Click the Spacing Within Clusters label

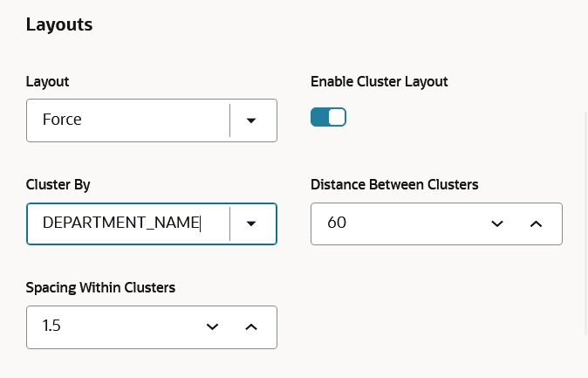pyautogui.click(x=100, y=287)
